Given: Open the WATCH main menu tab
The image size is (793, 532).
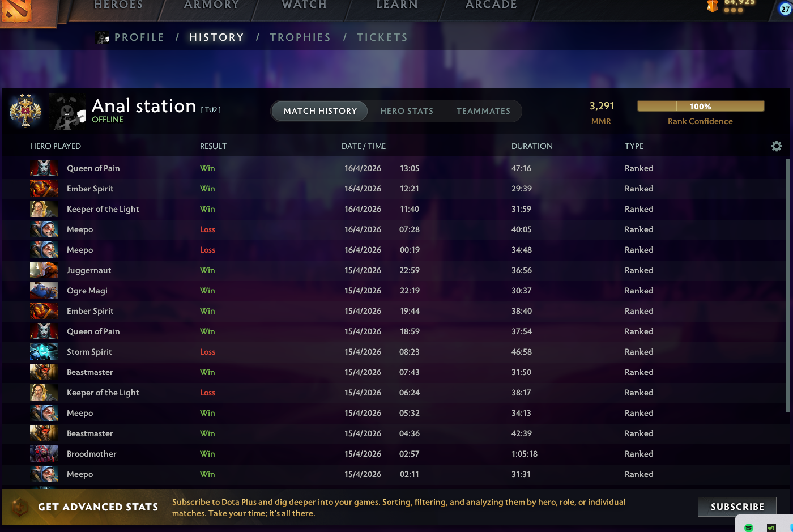Looking at the screenshot, I should [x=304, y=5].
